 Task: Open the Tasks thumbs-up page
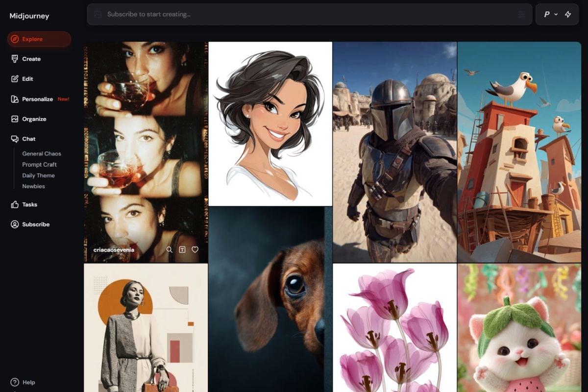(x=29, y=204)
